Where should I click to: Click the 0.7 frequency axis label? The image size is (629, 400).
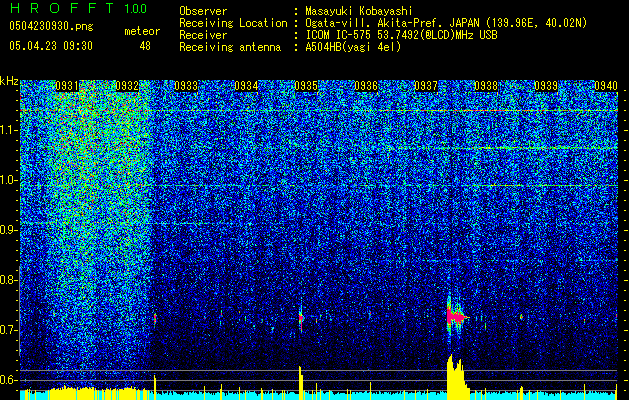pyautogui.click(x=9, y=330)
